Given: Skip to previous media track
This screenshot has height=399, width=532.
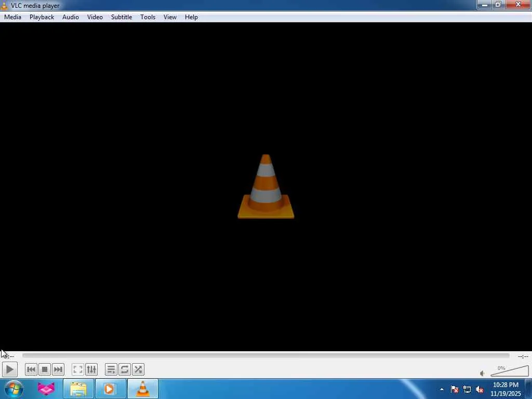Looking at the screenshot, I should pyautogui.click(x=31, y=369).
